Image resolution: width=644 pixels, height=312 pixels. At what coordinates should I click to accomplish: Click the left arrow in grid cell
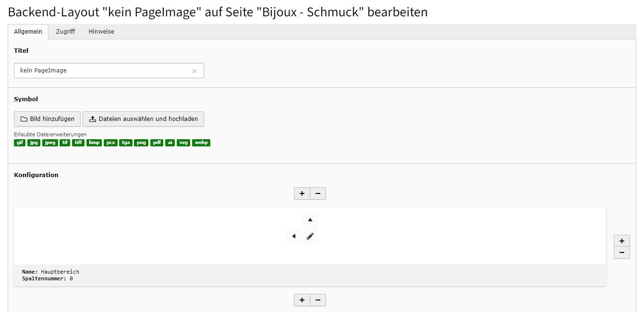point(293,236)
